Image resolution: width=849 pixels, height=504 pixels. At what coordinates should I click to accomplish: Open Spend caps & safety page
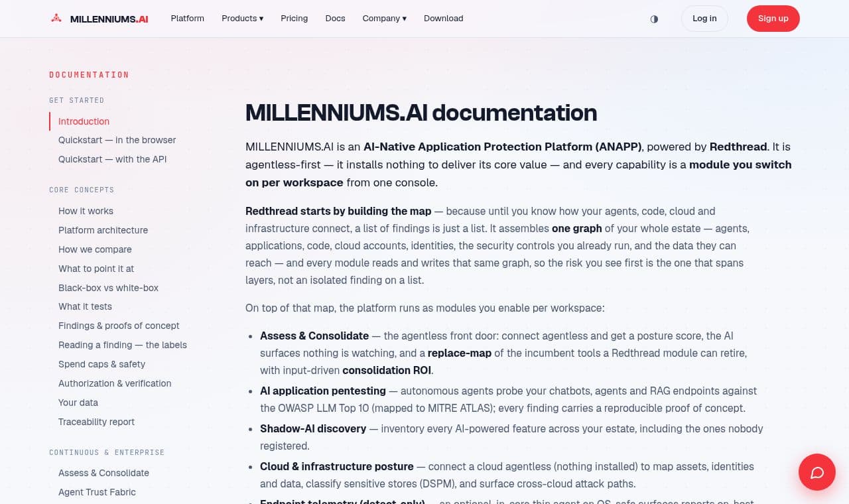tap(101, 364)
